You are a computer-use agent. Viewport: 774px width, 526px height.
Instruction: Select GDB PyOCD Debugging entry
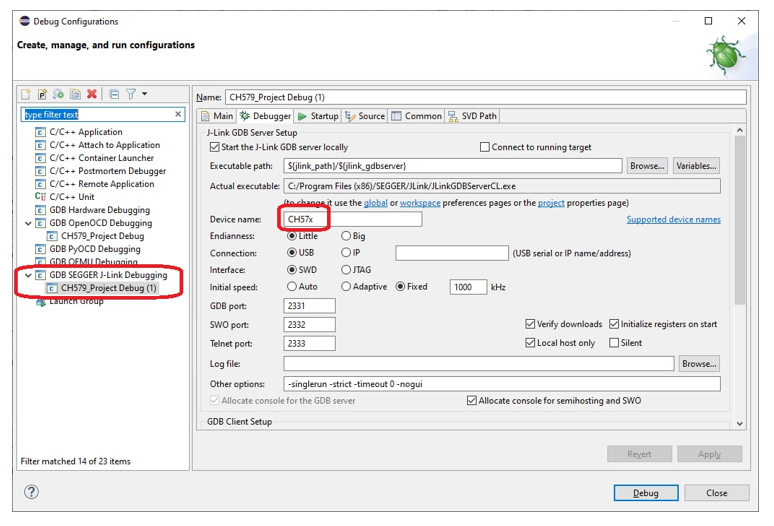point(95,249)
